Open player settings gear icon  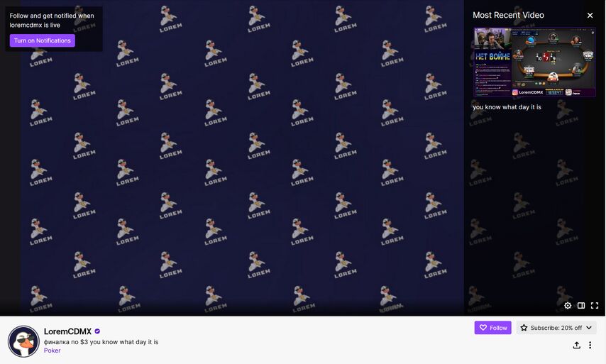568,306
